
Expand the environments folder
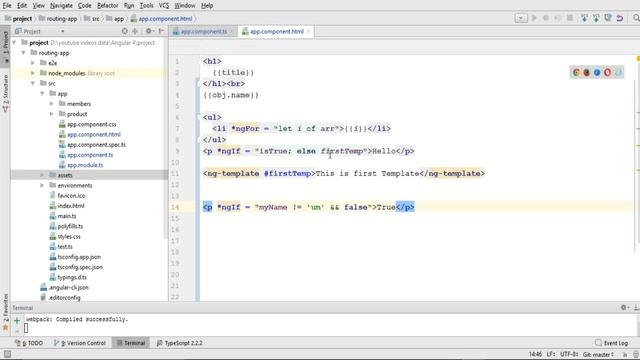coord(42,185)
